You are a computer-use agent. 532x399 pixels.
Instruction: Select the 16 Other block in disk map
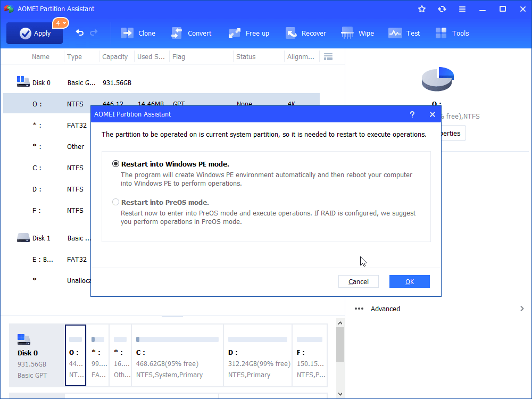[x=121, y=355]
